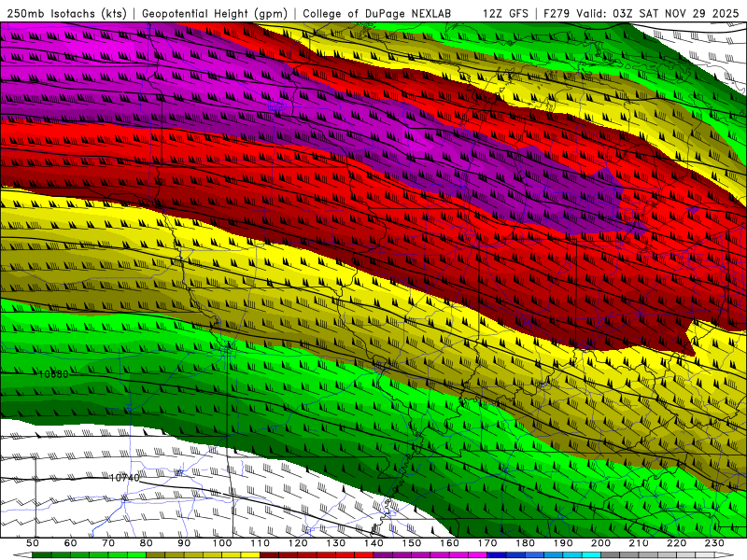Click the '12Z GFS' model run label
This screenshot has height=560, width=747.
[505, 13]
